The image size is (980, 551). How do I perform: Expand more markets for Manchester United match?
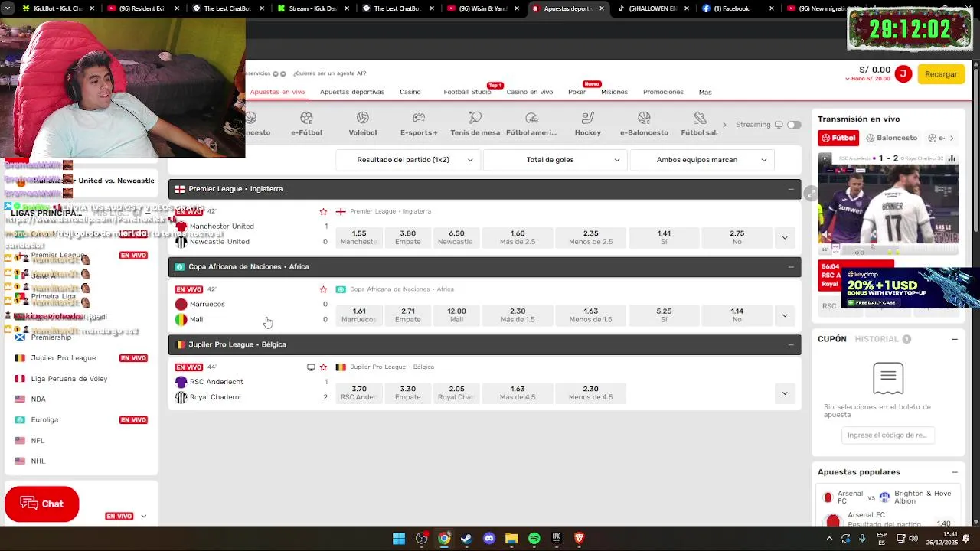point(784,237)
